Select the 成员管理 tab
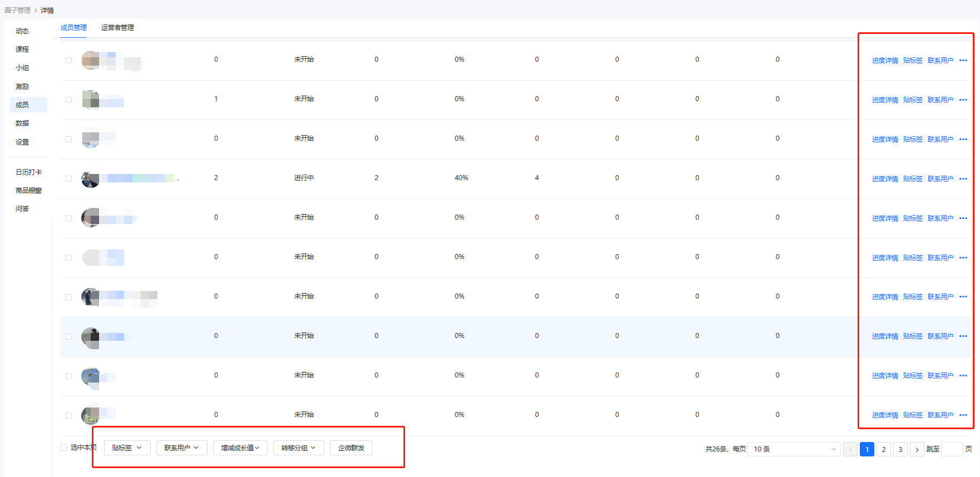The width and height of the screenshot is (980, 477). pyautogui.click(x=73, y=28)
